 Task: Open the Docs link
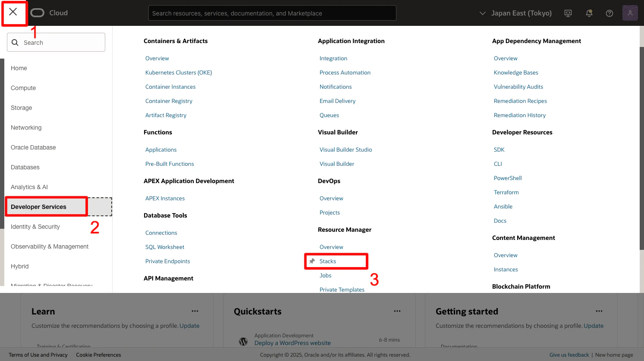pos(500,221)
